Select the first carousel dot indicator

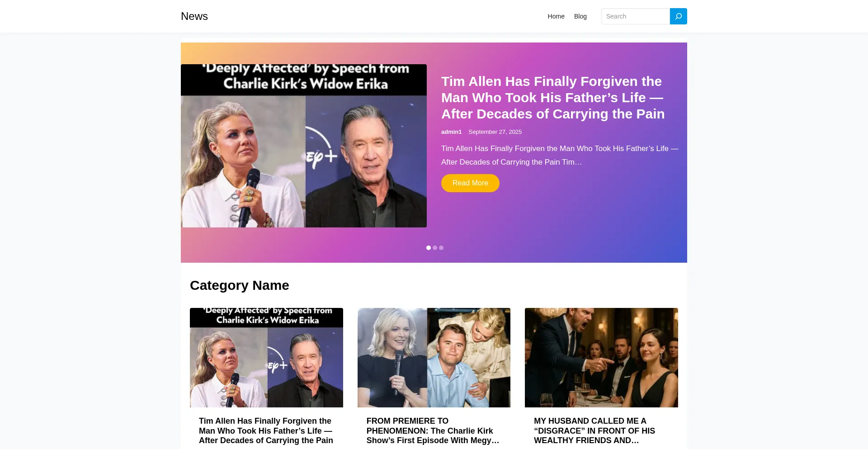(429, 248)
